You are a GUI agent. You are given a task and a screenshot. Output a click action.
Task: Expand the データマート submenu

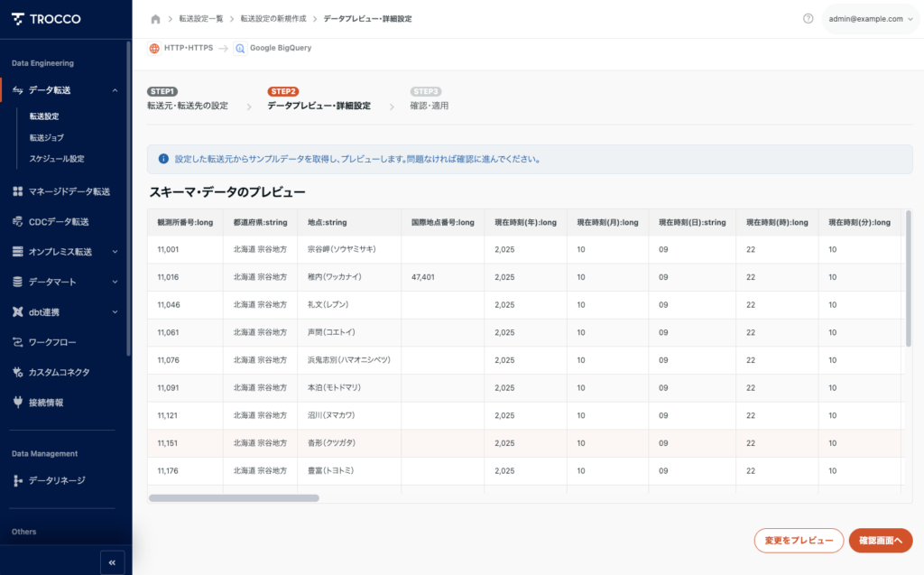(115, 282)
